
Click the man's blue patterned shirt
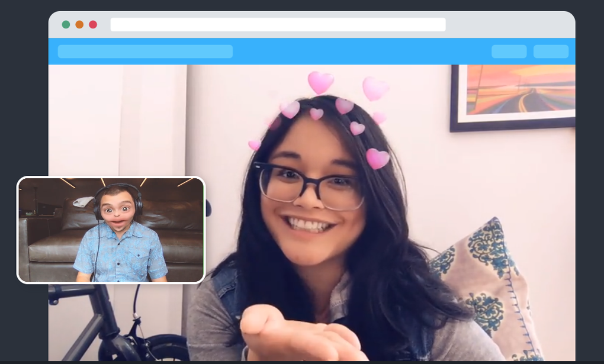click(121, 252)
